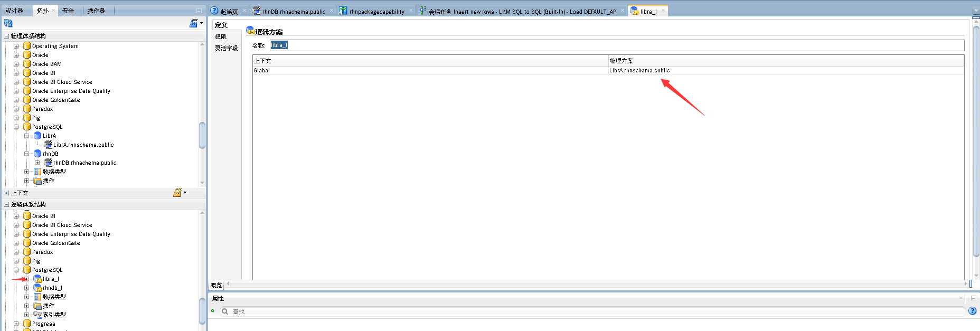Select the 灵活字段 side tab
Screen dimensions: 980x331
click(226, 48)
